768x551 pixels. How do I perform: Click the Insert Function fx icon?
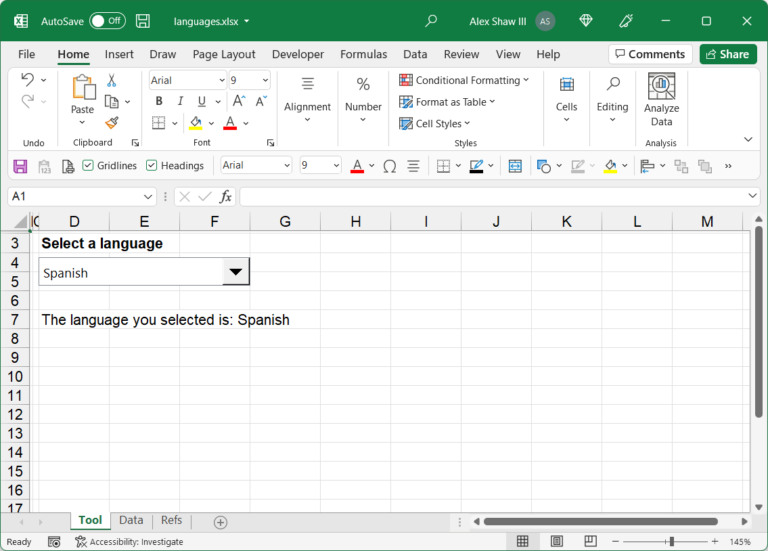tap(225, 197)
